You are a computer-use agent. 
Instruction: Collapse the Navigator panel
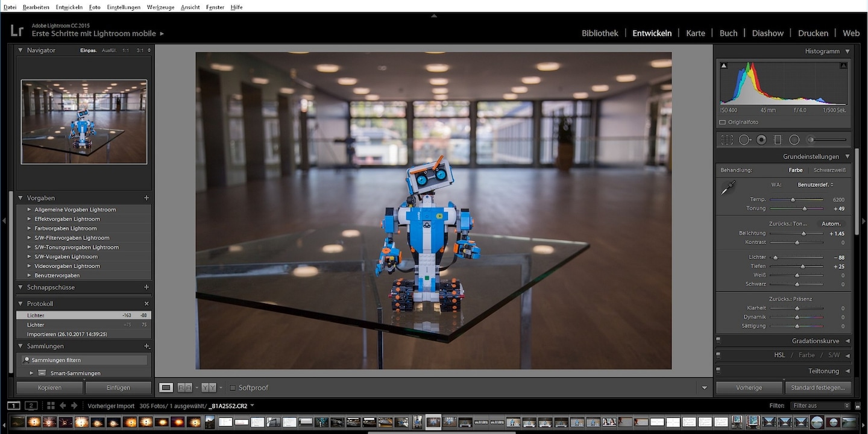(x=20, y=51)
